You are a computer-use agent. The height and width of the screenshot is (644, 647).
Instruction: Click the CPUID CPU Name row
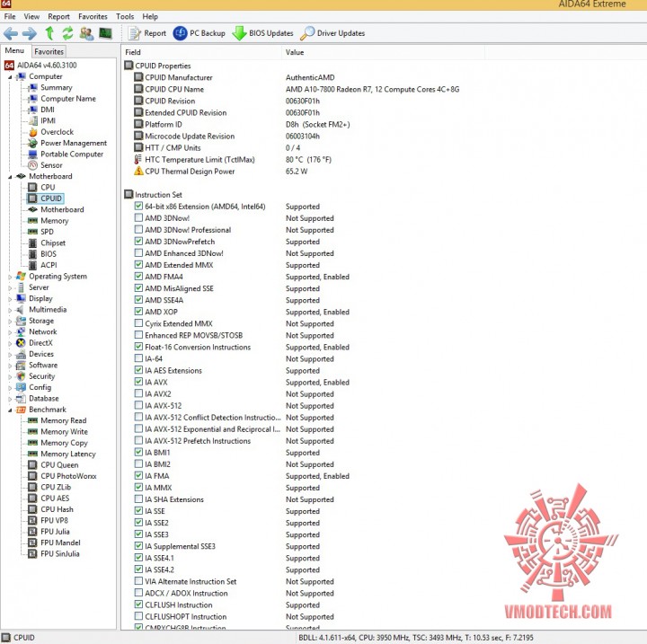(297, 89)
